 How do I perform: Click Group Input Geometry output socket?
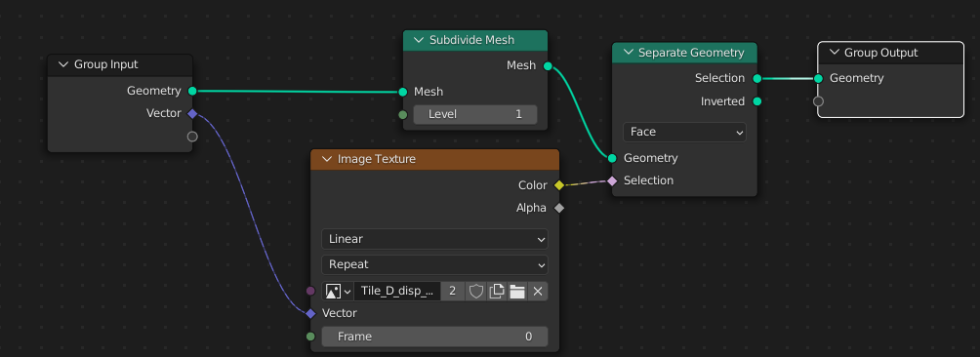(x=192, y=91)
